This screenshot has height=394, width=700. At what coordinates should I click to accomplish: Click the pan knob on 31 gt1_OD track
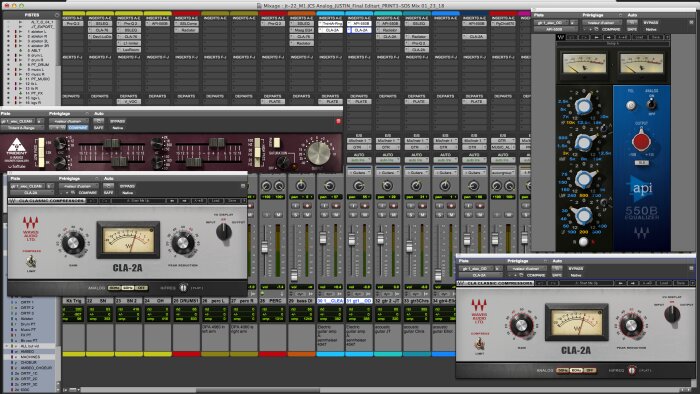pos(358,185)
